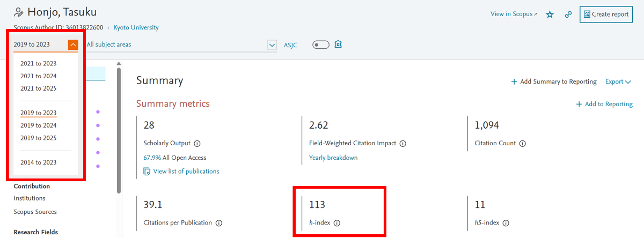Click the star favorite icon

click(x=550, y=14)
